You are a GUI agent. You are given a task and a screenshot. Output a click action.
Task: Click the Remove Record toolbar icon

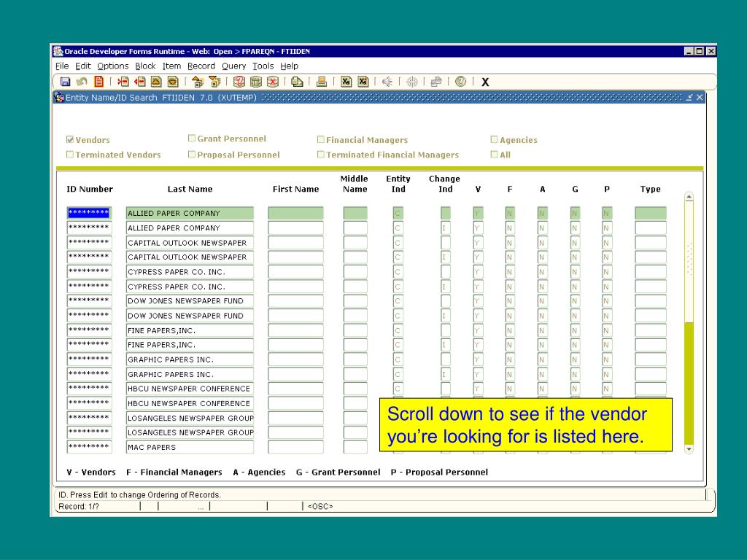[x=139, y=82]
